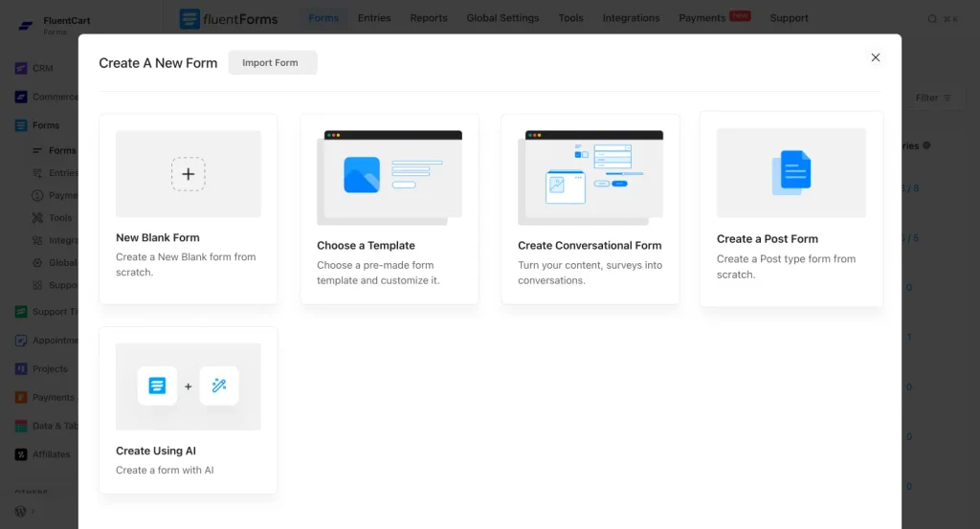Open the Payments icon above Data & Tables
The height and width of the screenshot is (529, 980).
[21, 397]
